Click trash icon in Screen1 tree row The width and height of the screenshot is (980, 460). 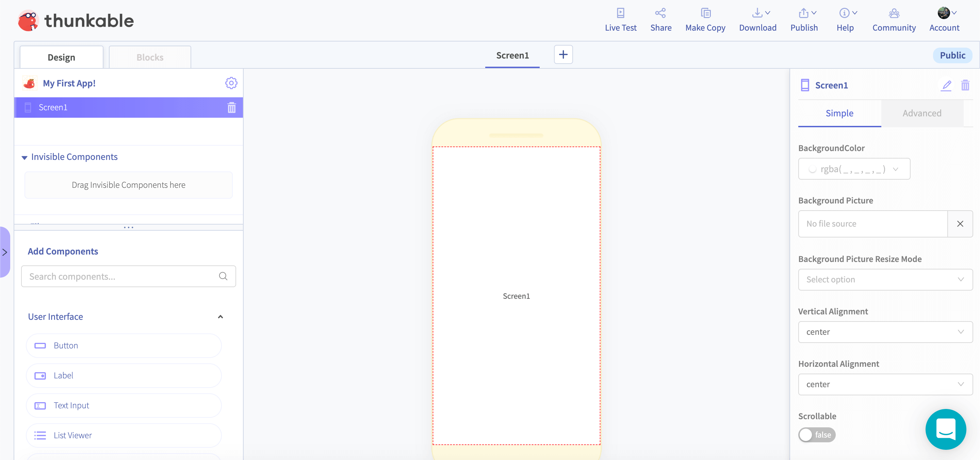[x=231, y=108]
